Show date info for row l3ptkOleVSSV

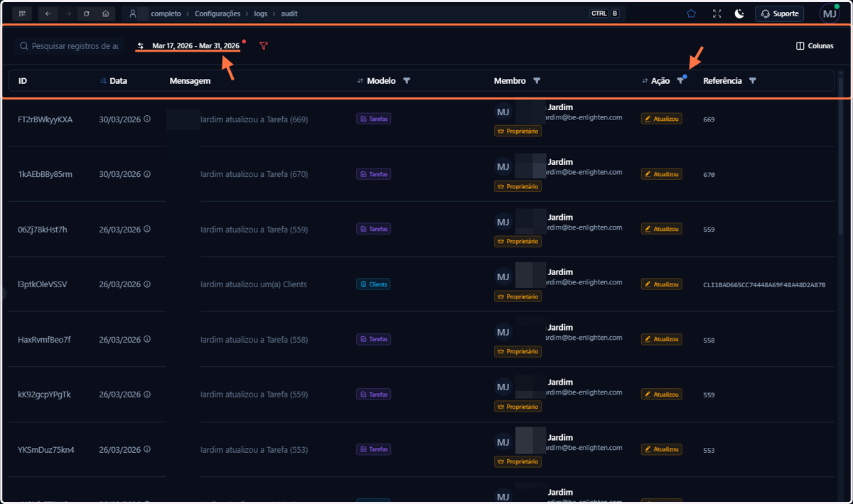[x=147, y=284]
